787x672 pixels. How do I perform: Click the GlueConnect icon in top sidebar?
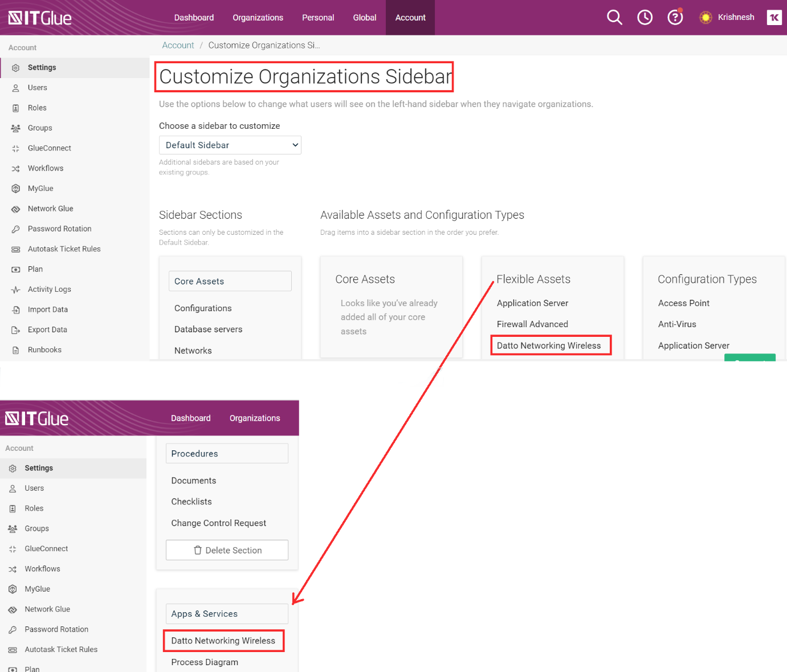(16, 148)
